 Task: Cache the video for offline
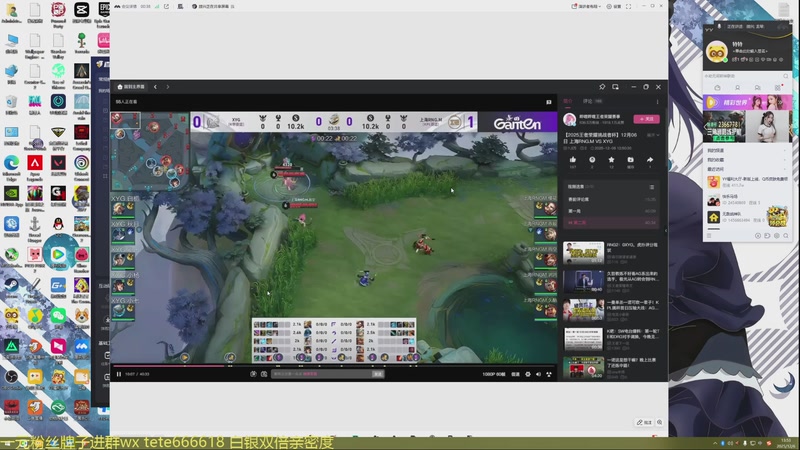[631, 162]
